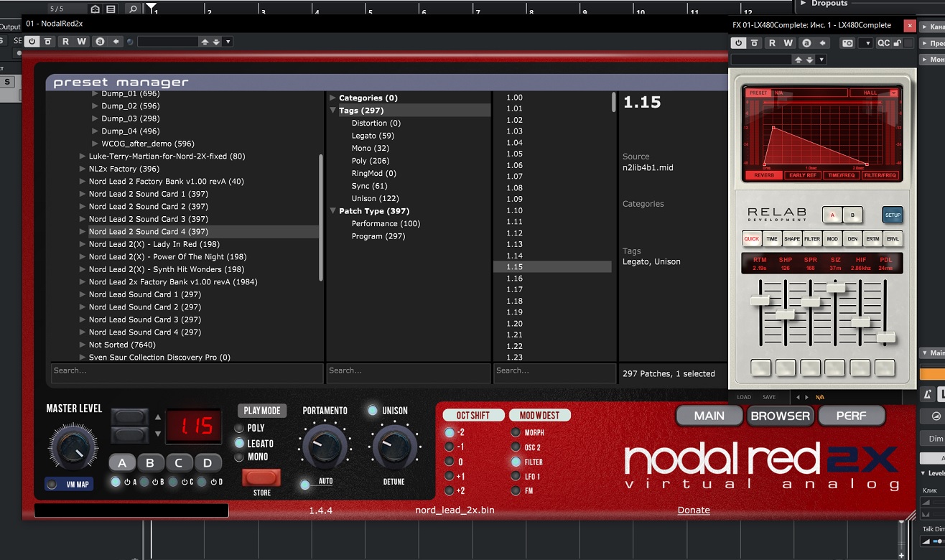This screenshot has height=560, width=945.
Task: Click the PDL fader in LX480
Action: [x=886, y=337]
